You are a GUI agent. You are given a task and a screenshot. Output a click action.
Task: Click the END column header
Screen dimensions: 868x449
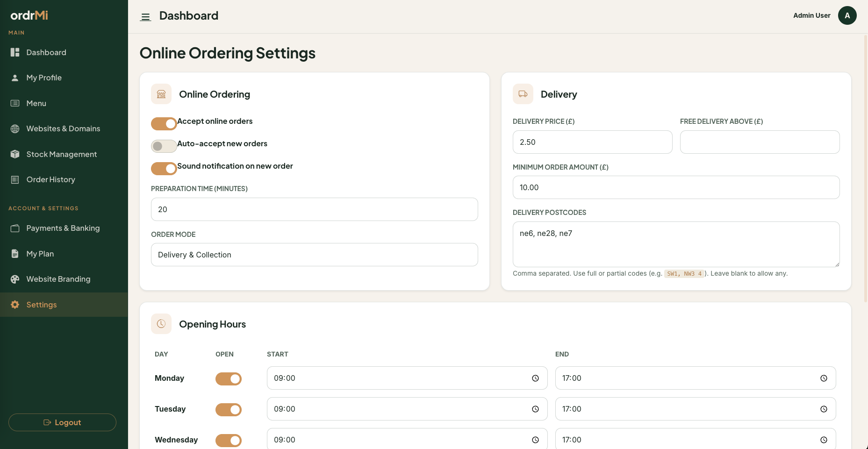coord(562,354)
